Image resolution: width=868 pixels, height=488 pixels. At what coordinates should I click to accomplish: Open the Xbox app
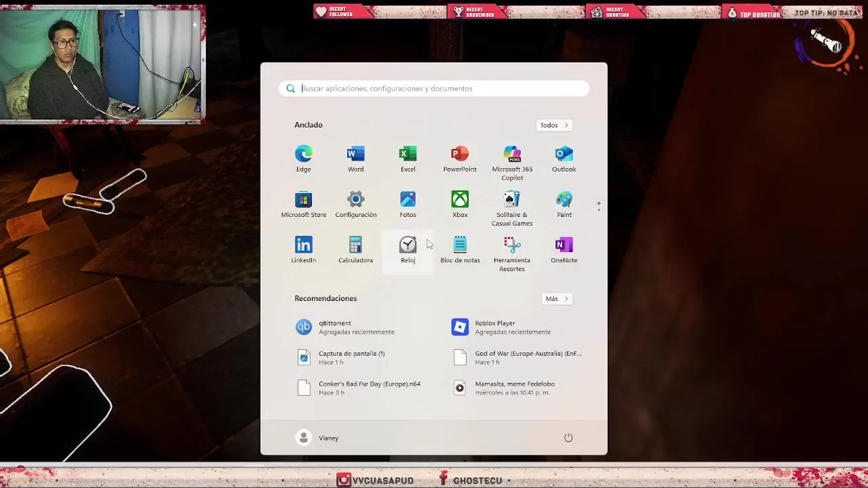pos(460,205)
